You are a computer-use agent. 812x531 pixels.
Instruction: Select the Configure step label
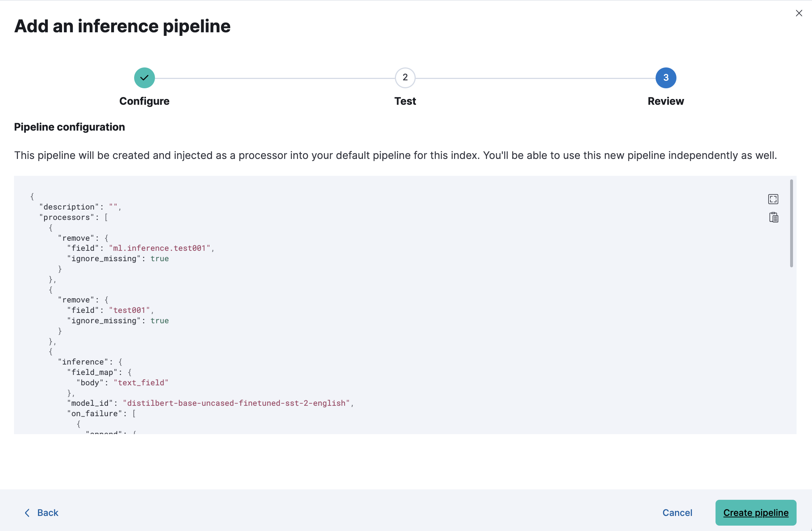coord(144,101)
